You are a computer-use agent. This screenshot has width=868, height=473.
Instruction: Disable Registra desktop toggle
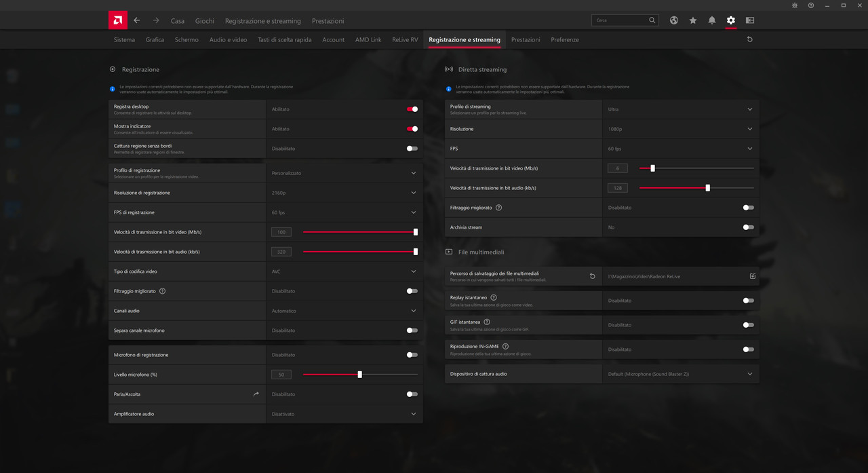[x=412, y=109]
